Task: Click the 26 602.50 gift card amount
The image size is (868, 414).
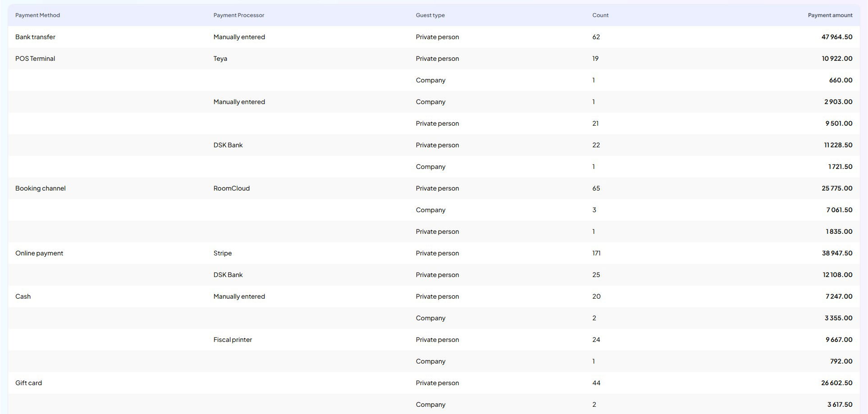Action: (836, 383)
